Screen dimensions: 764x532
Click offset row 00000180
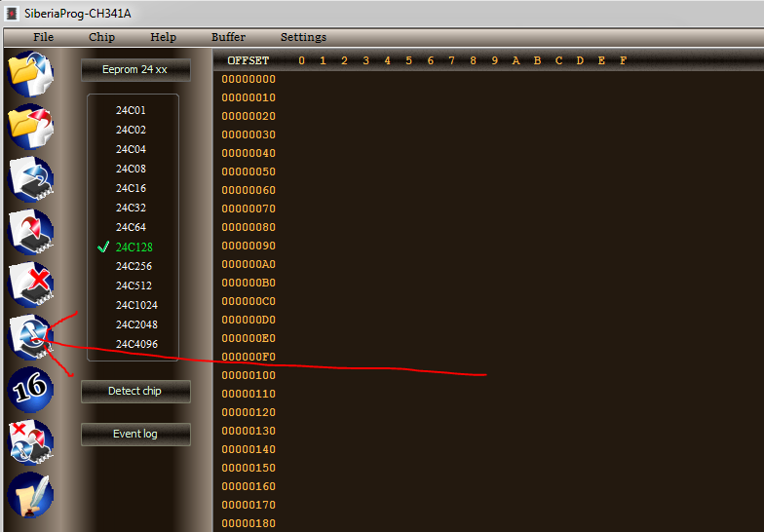click(x=248, y=523)
